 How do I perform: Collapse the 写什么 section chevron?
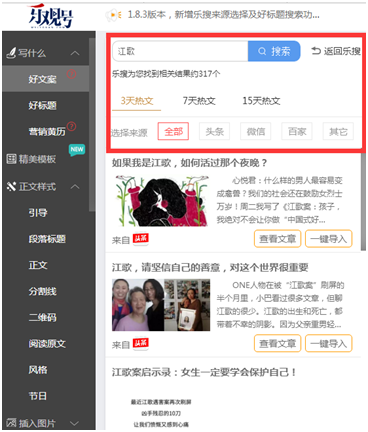(75, 53)
